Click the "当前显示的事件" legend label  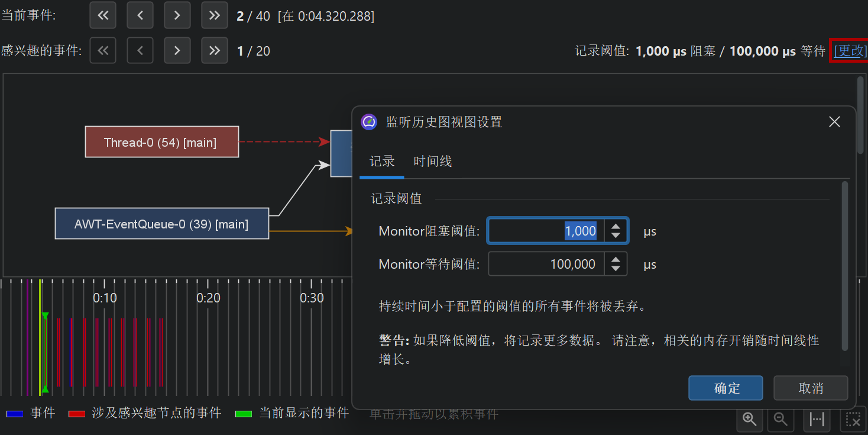[305, 413]
